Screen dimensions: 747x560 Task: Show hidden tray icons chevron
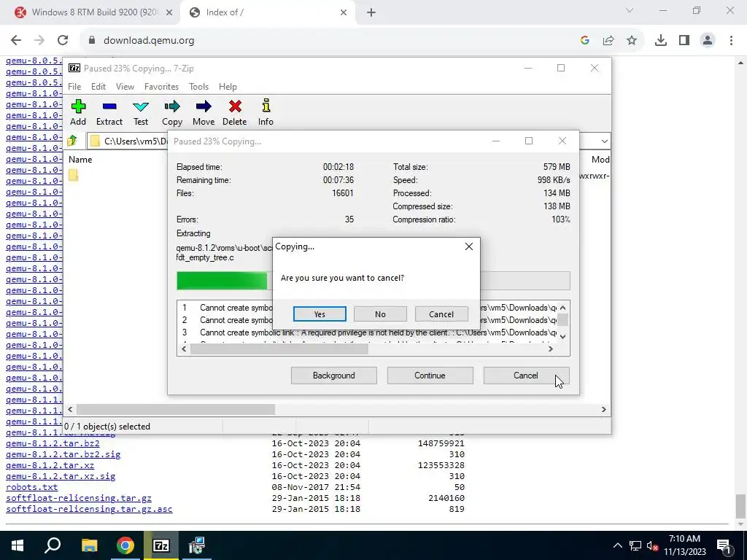tap(617, 545)
